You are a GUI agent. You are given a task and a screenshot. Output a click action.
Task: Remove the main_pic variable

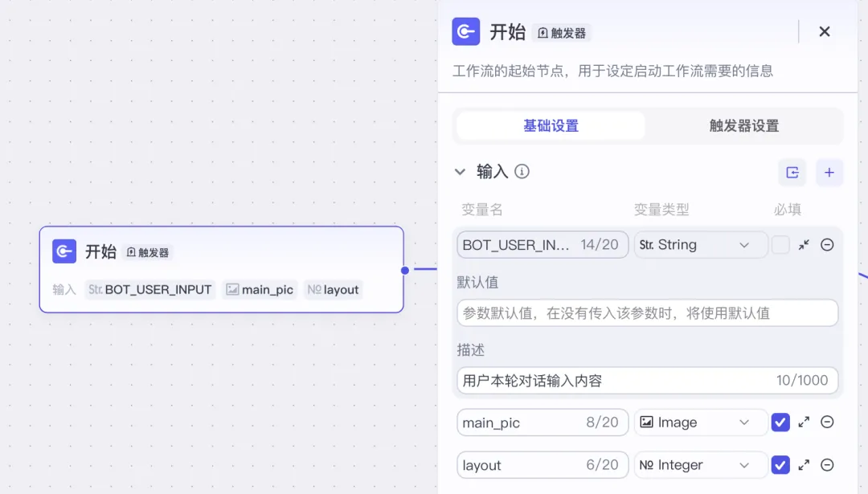pyautogui.click(x=827, y=422)
